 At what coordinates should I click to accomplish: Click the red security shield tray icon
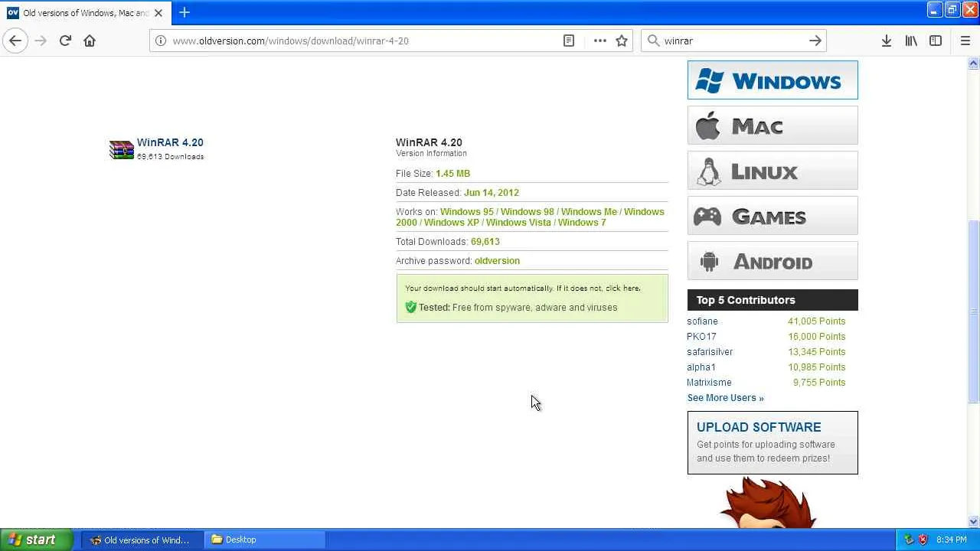pos(923,540)
